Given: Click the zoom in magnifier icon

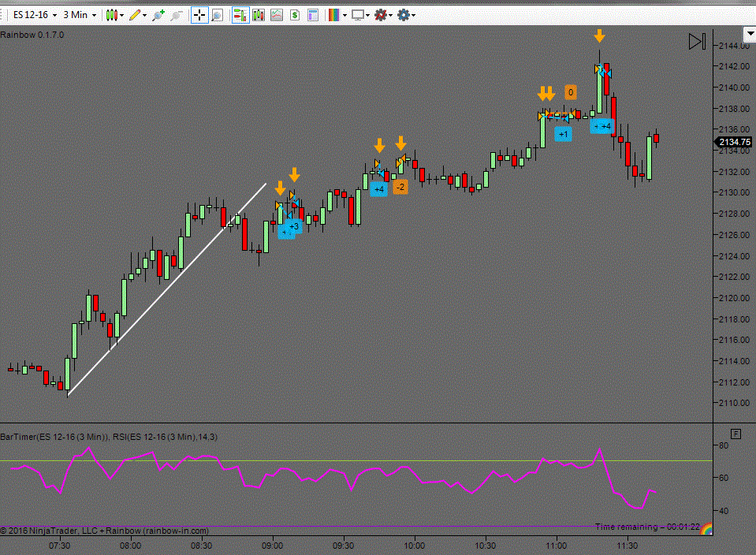Looking at the screenshot, I should [158, 15].
